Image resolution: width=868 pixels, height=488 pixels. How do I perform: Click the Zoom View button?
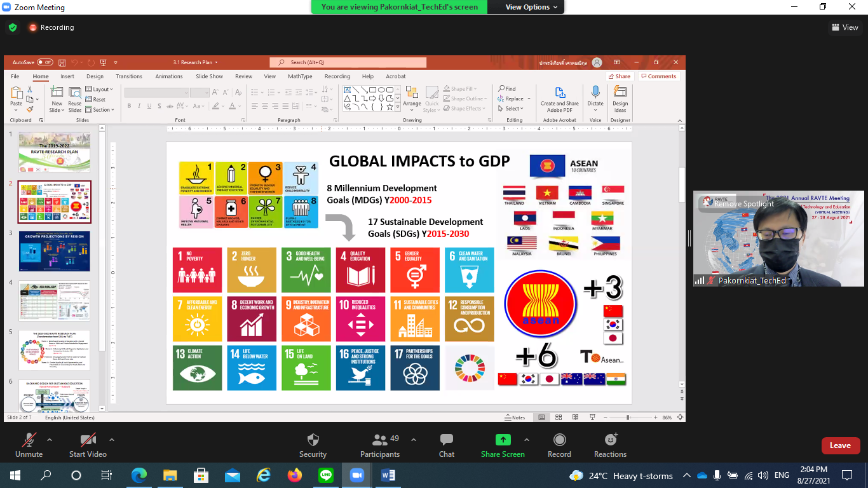point(845,27)
